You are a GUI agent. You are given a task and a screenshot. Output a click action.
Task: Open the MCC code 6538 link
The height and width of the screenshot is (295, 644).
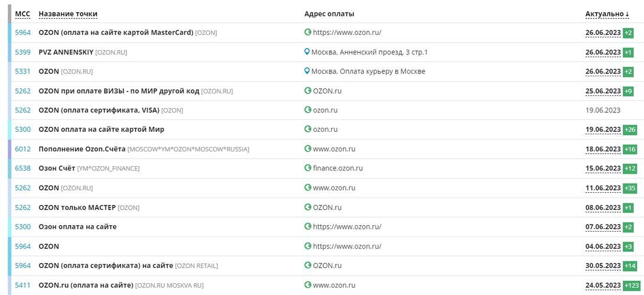[22, 168]
